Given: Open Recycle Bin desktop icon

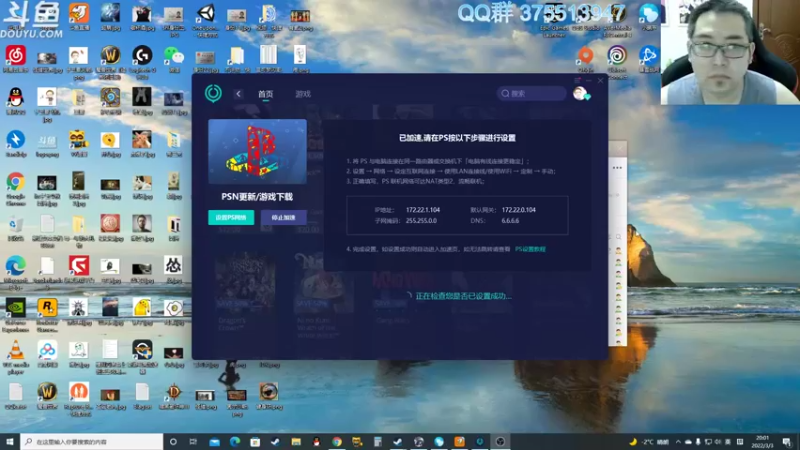Looking at the screenshot, I should pyautogui.click(x=16, y=224).
